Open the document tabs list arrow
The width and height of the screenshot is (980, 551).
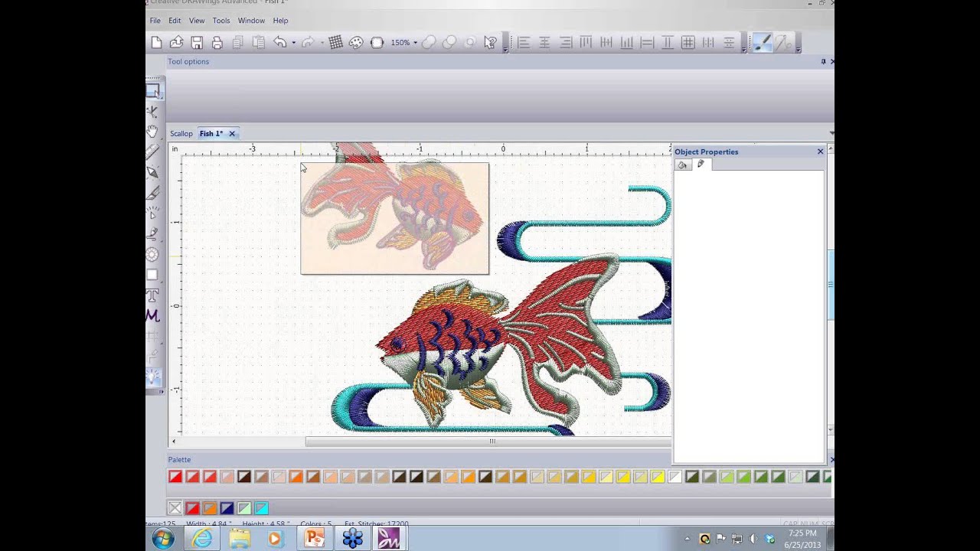(x=831, y=134)
